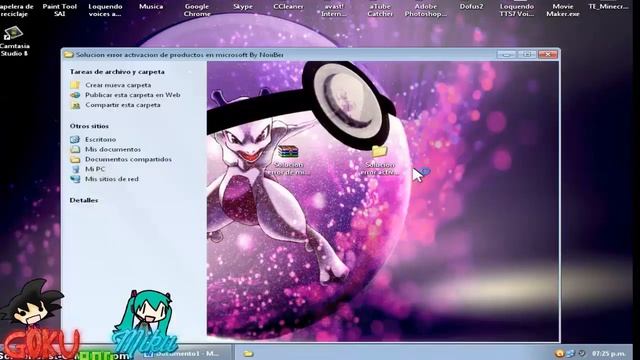Click Crear nueva carpeta

(118, 85)
